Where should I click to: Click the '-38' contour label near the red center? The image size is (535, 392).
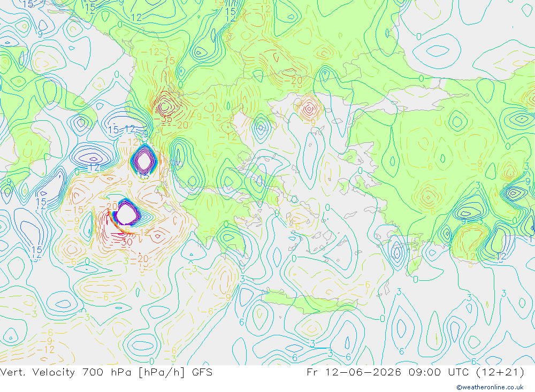[163, 119]
